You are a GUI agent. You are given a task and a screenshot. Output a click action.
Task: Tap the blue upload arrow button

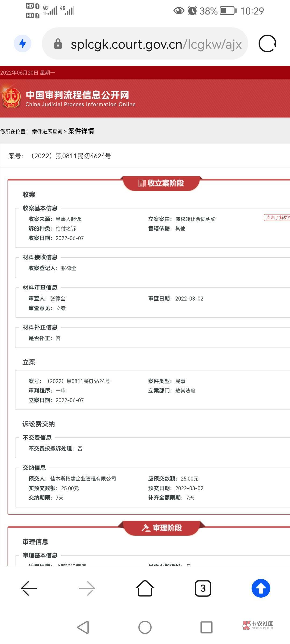(x=261, y=588)
